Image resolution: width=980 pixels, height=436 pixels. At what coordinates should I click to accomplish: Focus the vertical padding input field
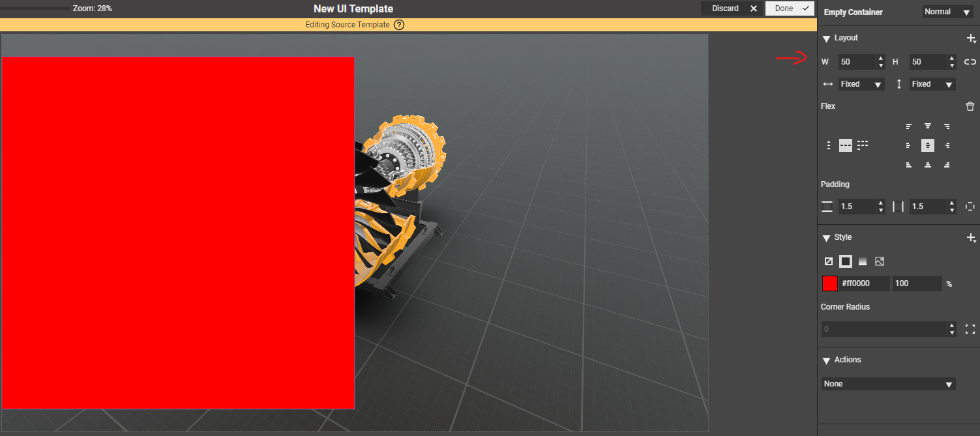click(x=857, y=207)
